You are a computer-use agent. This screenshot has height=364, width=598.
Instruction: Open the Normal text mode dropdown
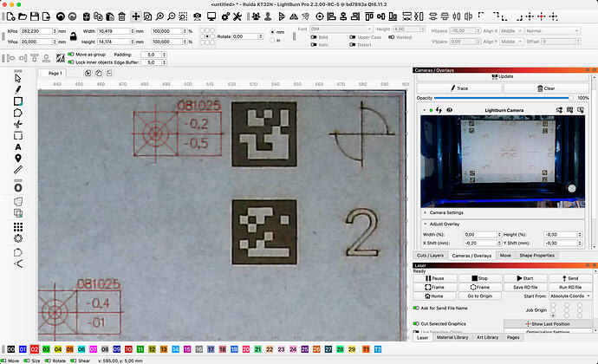click(x=552, y=30)
